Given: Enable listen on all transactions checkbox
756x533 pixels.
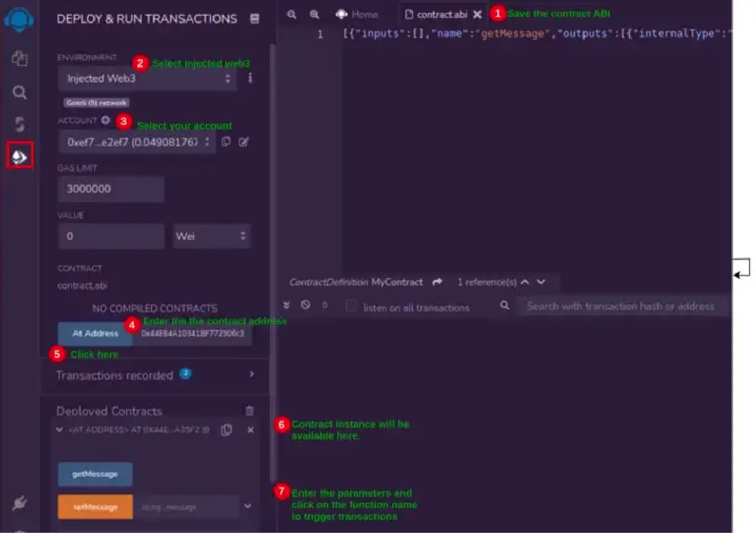Looking at the screenshot, I should click(351, 306).
